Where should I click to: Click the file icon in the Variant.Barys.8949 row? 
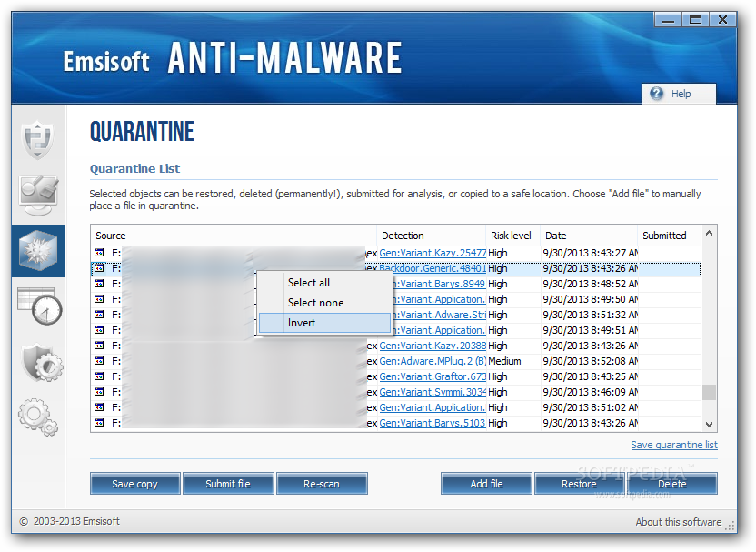click(99, 283)
